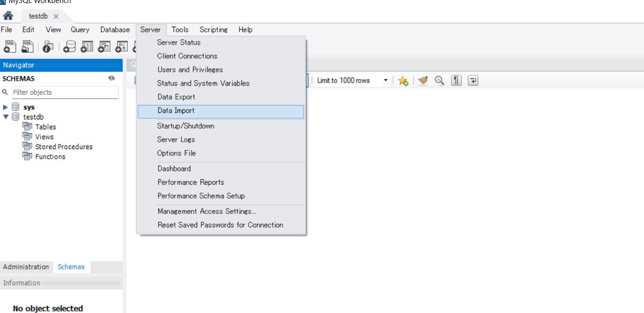This screenshot has height=313, width=644.
Task: Collapse the testdb schema
Action: coord(5,117)
